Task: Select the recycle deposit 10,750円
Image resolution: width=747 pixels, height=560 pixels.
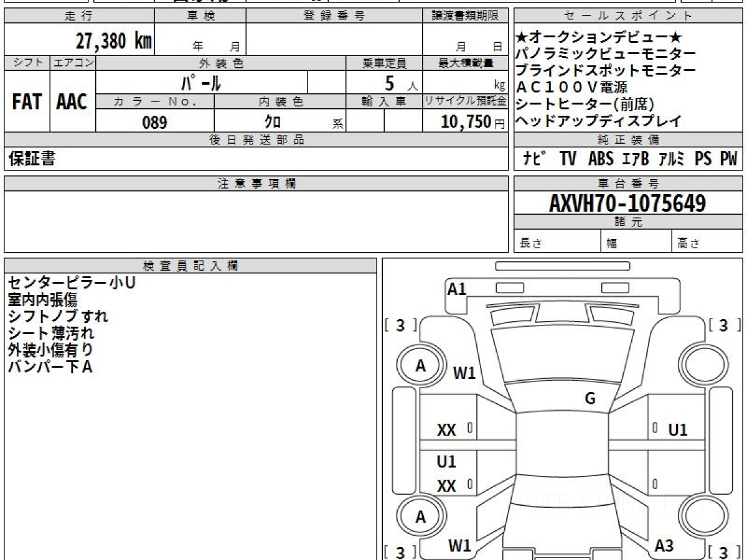Action: 473,122
